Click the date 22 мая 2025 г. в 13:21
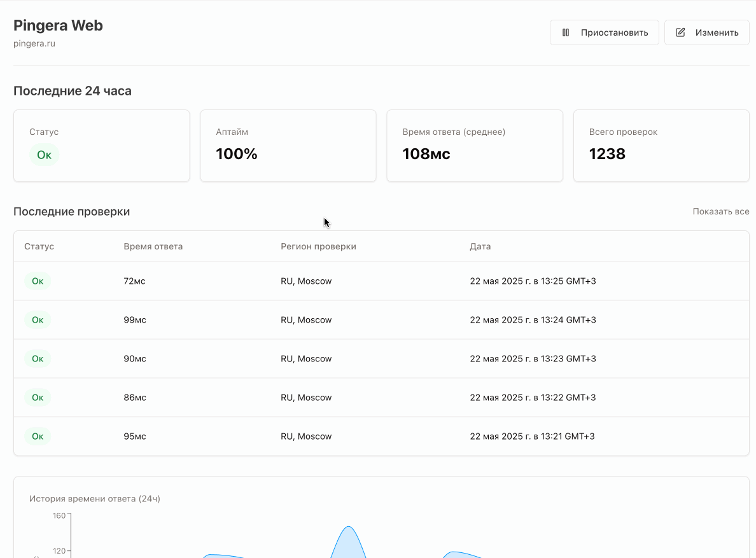 [x=532, y=436]
